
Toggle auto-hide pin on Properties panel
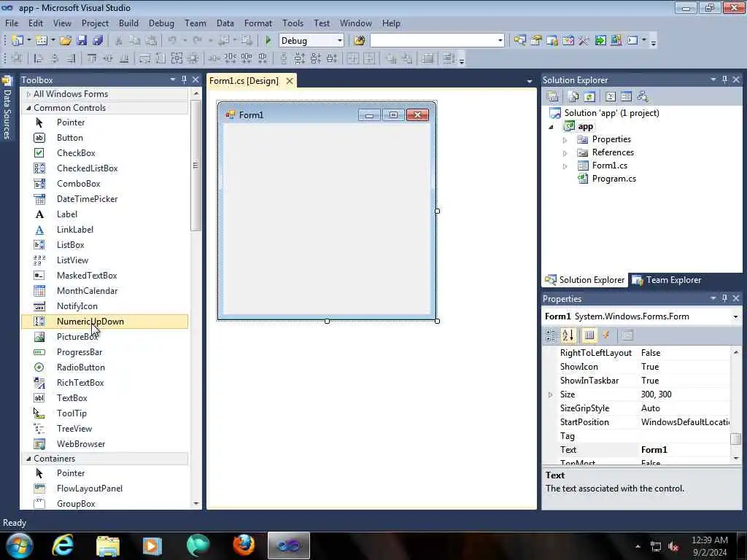(724, 298)
